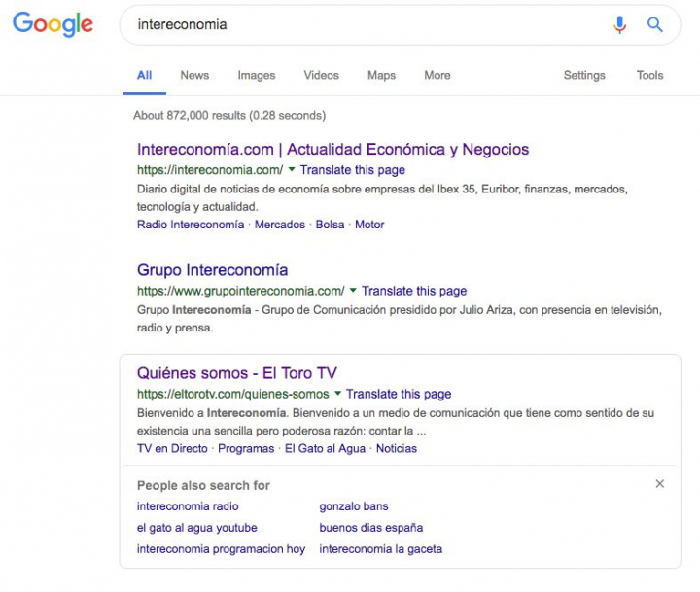Screen dimensions: 700x592
Task: Expand dropdown arrow next to intereconomia.com URL
Action: (292, 170)
